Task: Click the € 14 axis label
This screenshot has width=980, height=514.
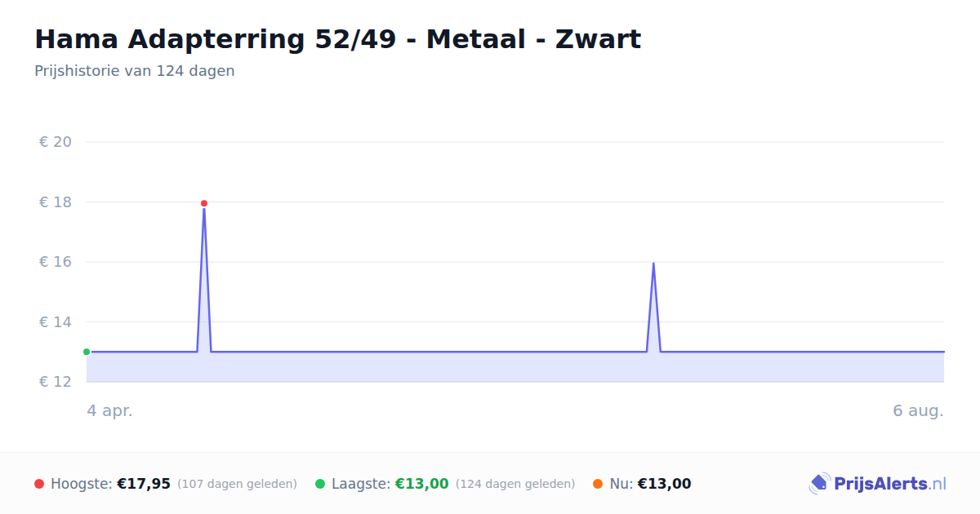Action: 56,322
